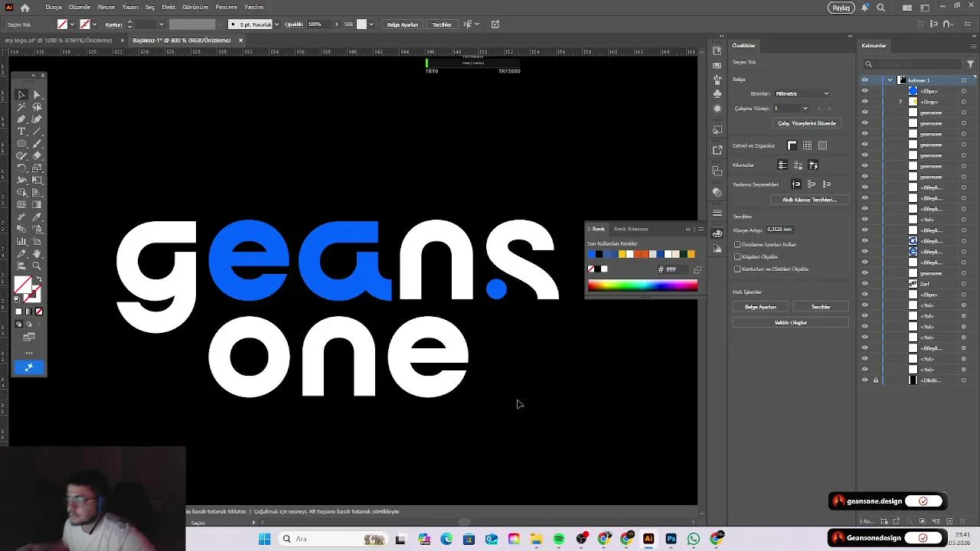Select the Type tool
The image size is (980, 551).
21,132
